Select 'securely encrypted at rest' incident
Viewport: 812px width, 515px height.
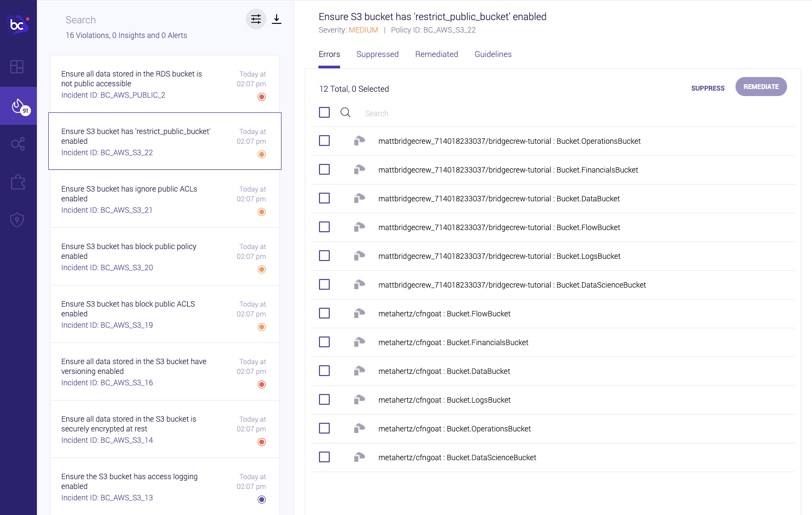165,429
